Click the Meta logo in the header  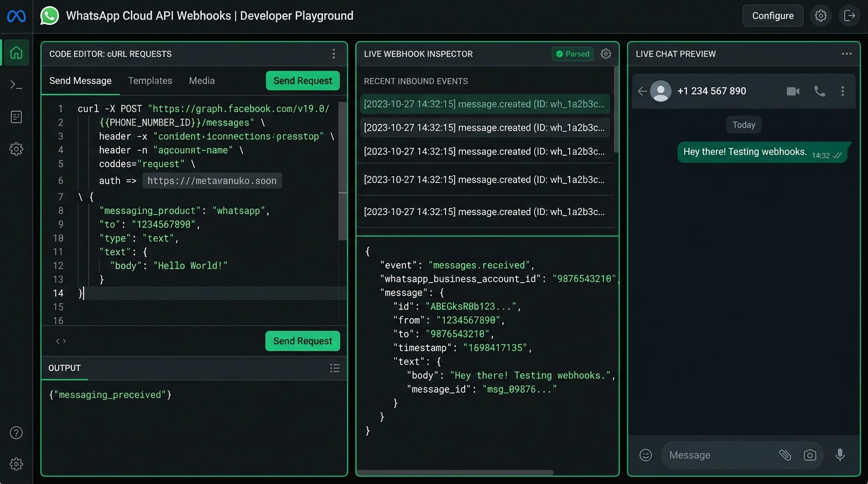pyautogui.click(x=16, y=16)
